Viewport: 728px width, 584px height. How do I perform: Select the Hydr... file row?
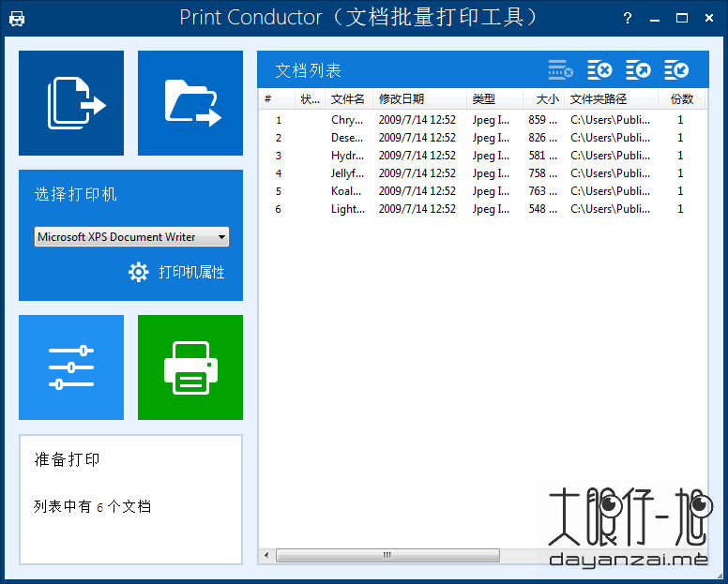482,156
